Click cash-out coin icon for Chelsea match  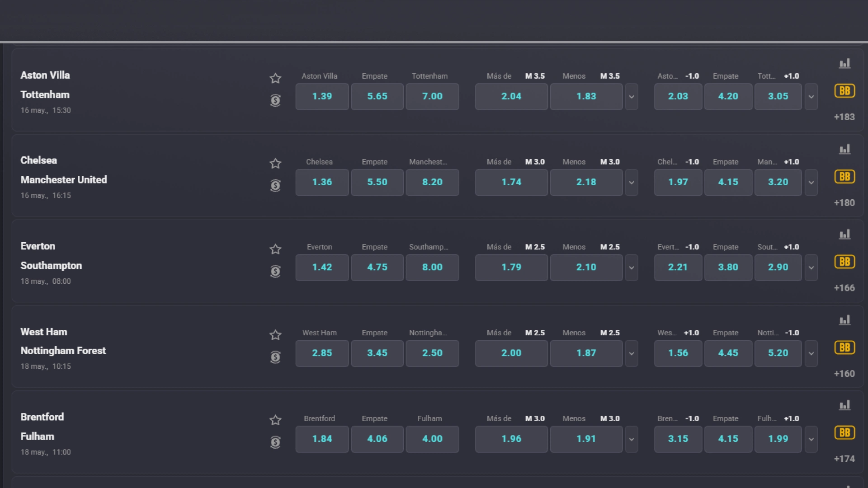click(x=275, y=185)
